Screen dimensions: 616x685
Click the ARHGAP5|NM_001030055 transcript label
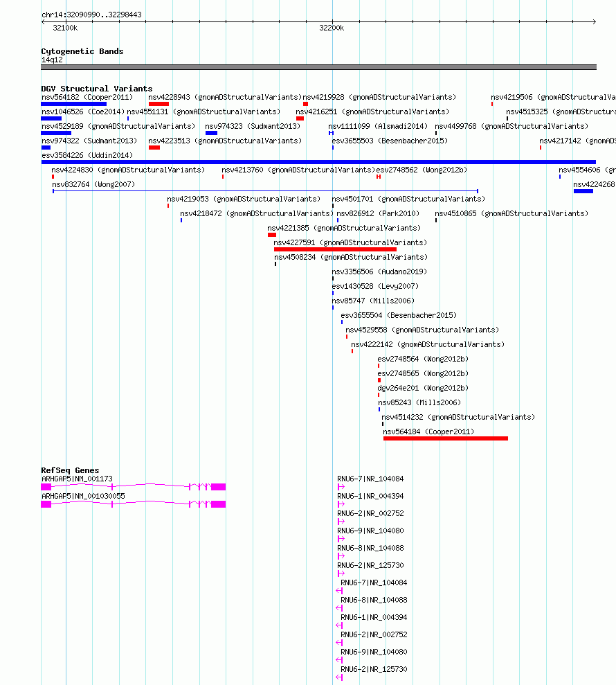point(83,497)
